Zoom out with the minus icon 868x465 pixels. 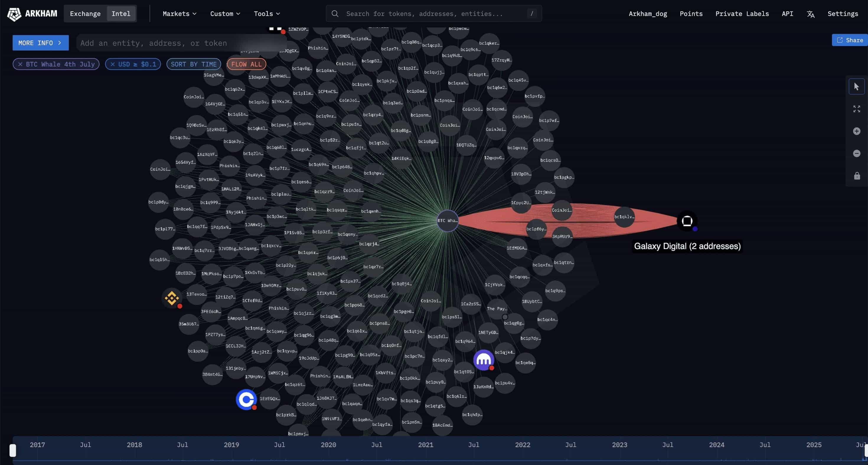coord(856,153)
